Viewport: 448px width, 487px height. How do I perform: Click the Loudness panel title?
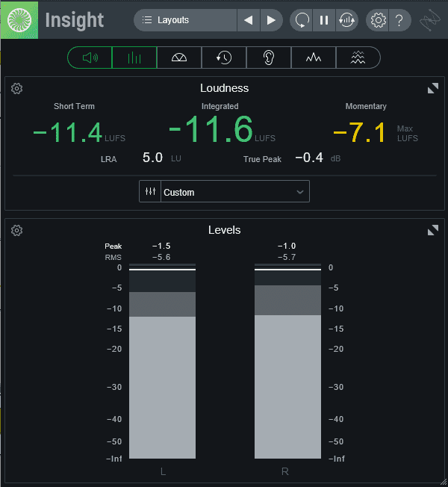pyautogui.click(x=224, y=88)
